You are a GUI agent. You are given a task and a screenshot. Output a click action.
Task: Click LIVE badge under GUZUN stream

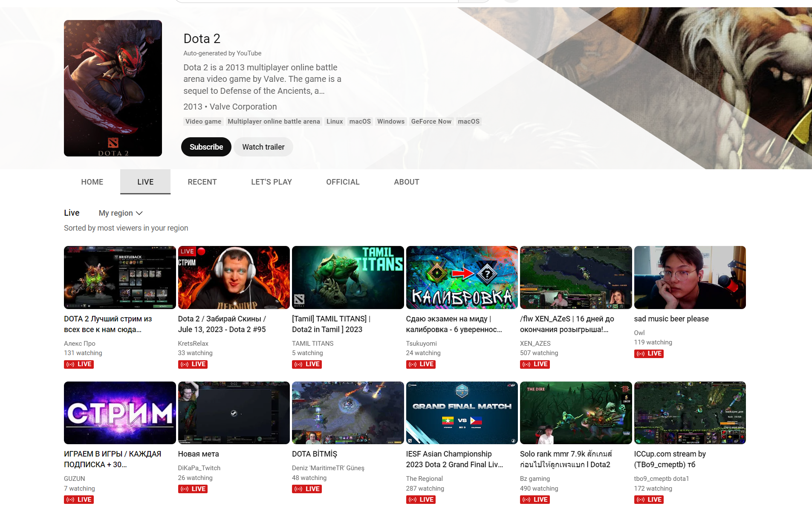click(x=78, y=499)
